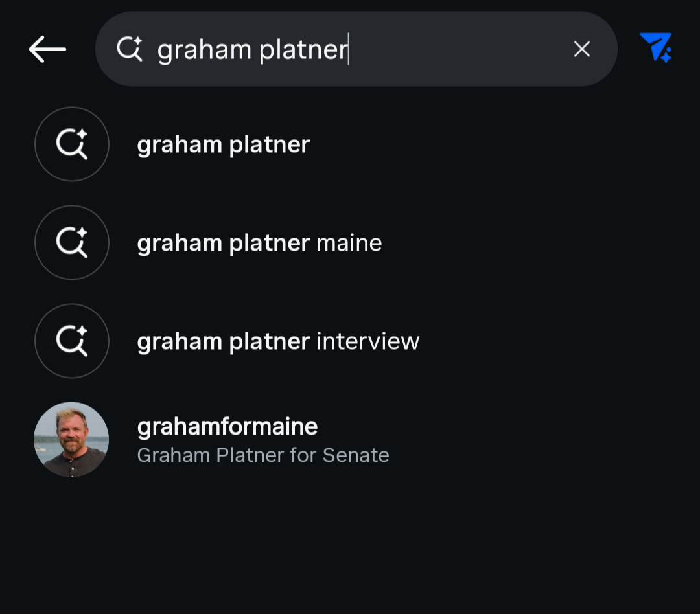Image resolution: width=700 pixels, height=614 pixels.
Task: Open the grahamformaine account username
Action: 227,427
